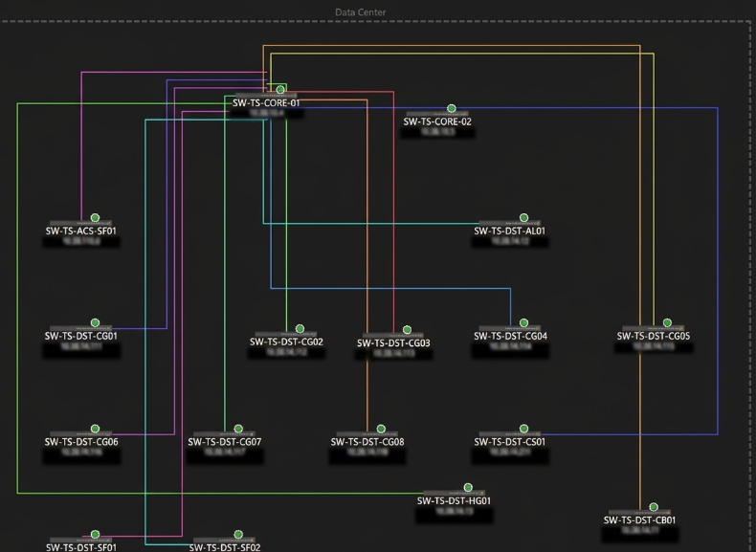Select the SW-TS-DST-CB01 switch icon
This screenshot has width=756, height=552.
(x=640, y=513)
